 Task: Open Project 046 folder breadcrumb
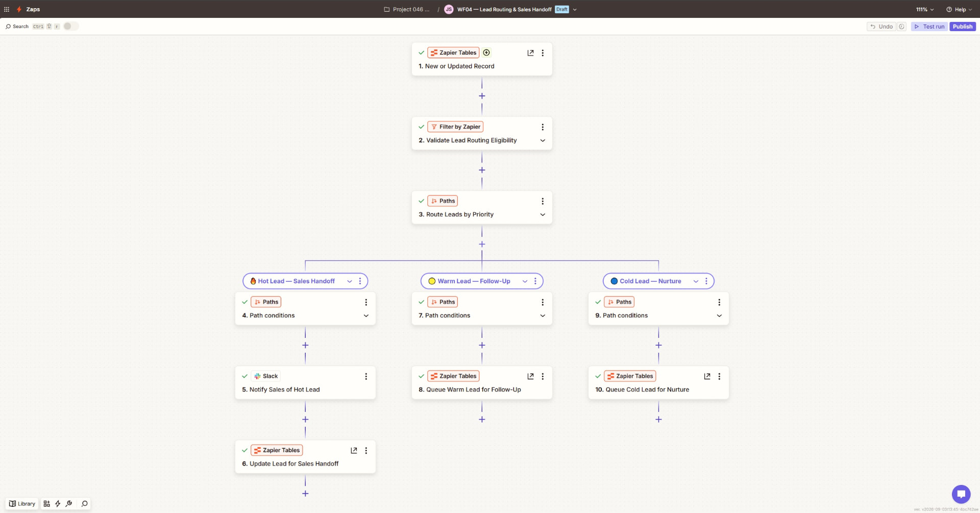(407, 9)
